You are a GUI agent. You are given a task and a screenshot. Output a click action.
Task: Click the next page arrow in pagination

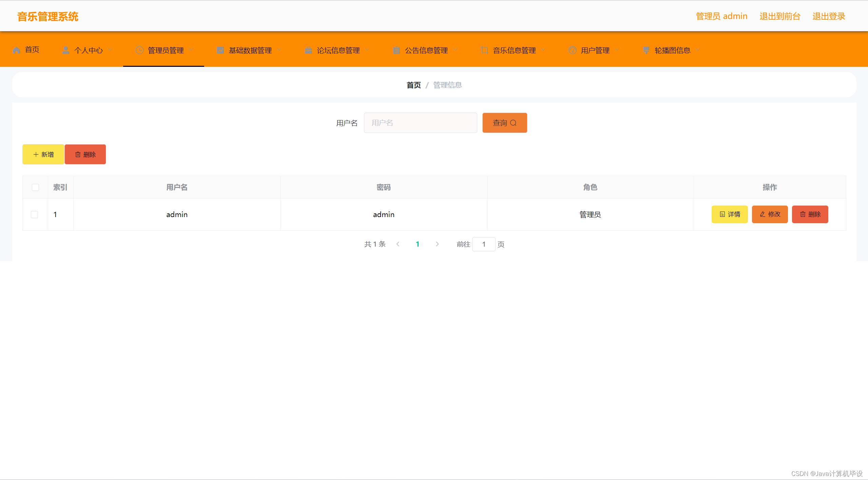(x=437, y=244)
